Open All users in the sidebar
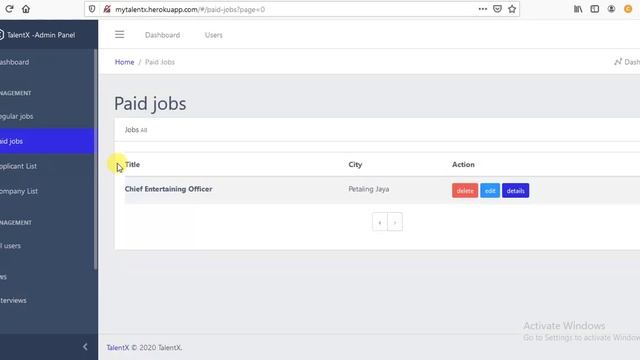 click(47, 246)
